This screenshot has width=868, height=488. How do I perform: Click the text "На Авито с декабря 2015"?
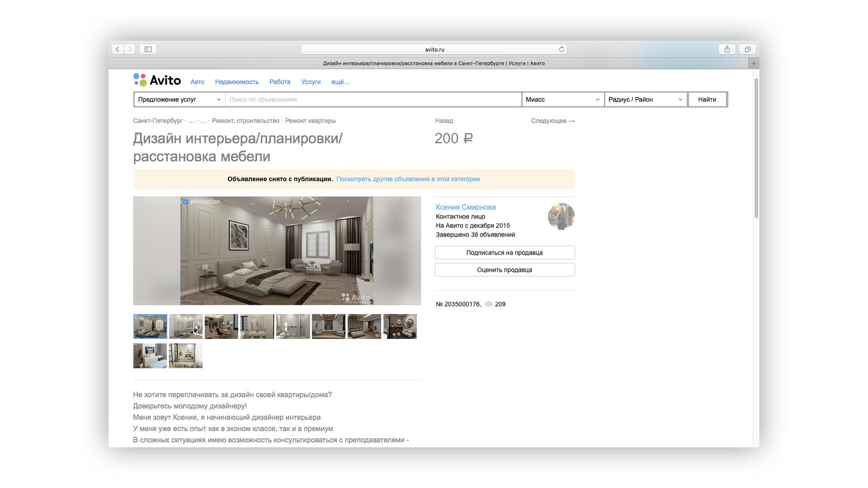(x=473, y=226)
